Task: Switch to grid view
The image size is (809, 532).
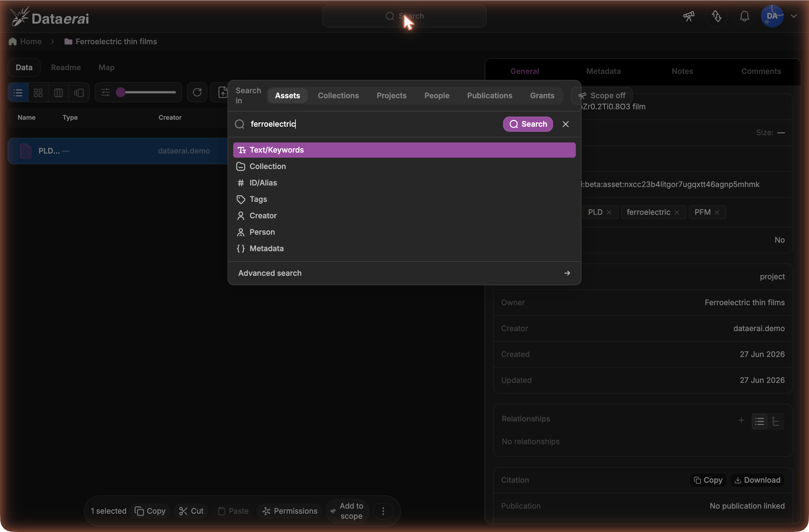Action: pyautogui.click(x=38, y=92)
